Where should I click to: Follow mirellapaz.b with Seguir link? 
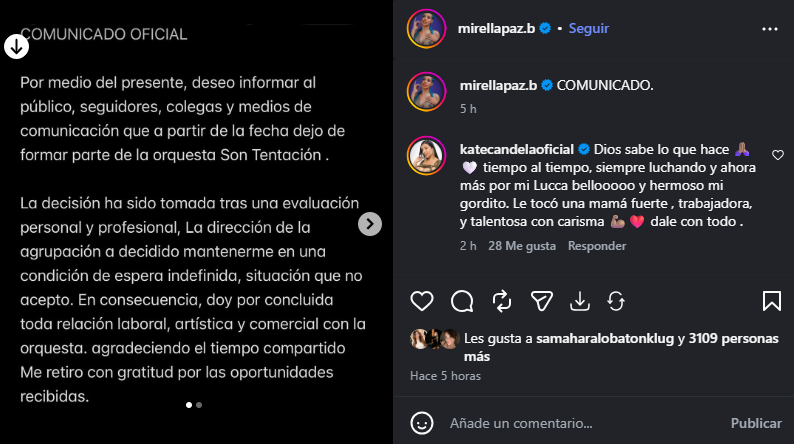point(588,28)
